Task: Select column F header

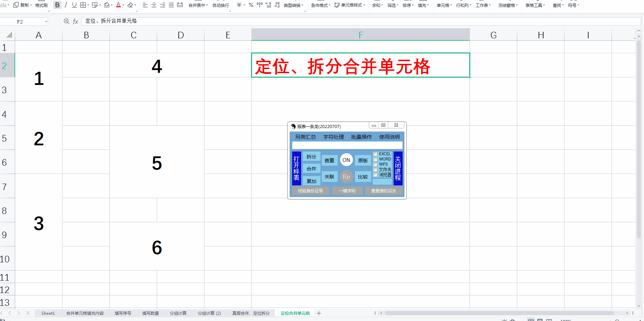Action: pyautogui.click(x=361, y=35)
